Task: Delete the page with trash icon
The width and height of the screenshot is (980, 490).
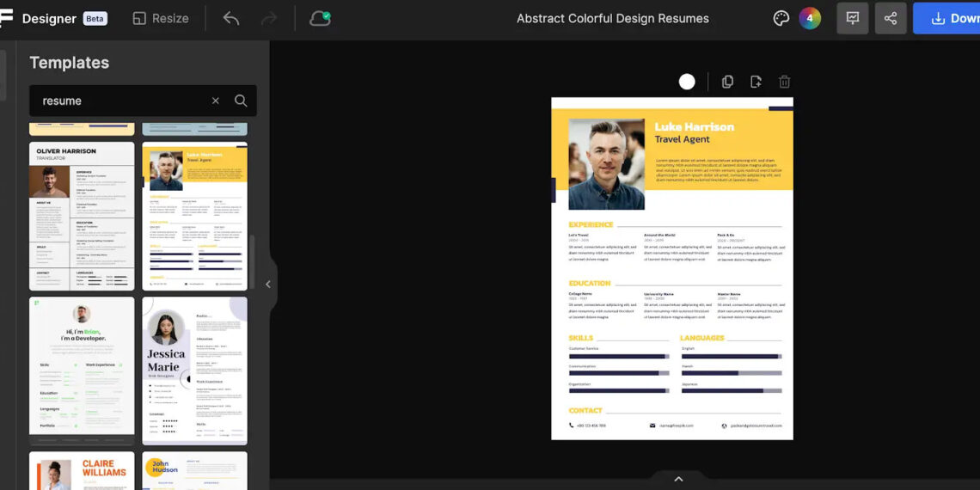Action: click(x=784, y=82)
